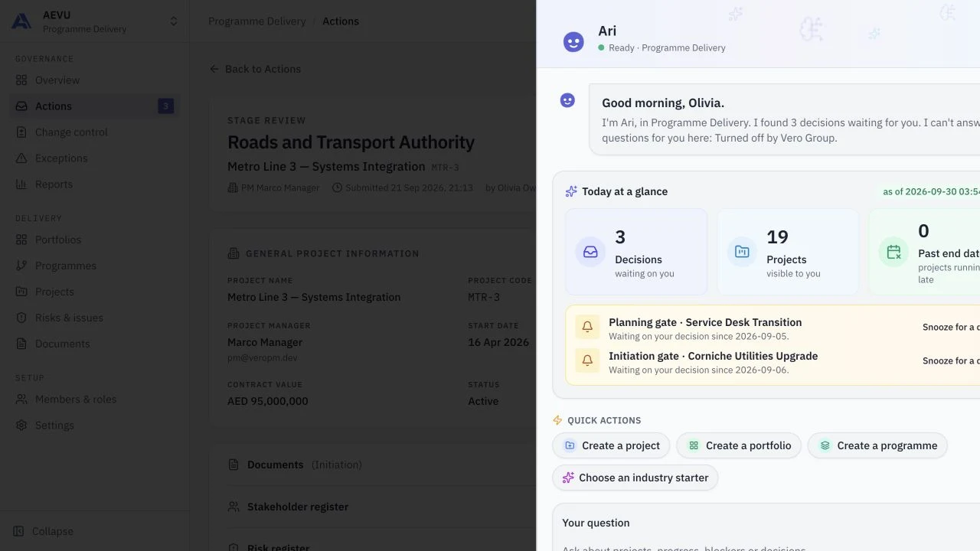The width and height of the screenshot is (980, 551).
Task: Click the Reports bar chart icon
Action: (21, 184)
